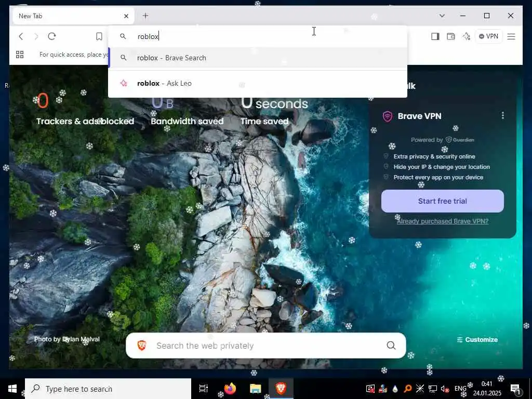
Task: Click the search icon left of roblox
Action: click(123, 36)
